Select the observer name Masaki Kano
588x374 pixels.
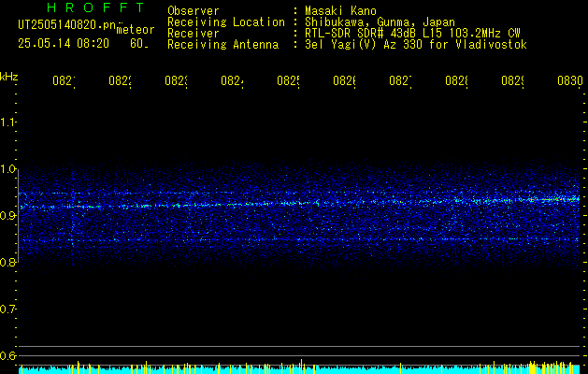(340, 11)
